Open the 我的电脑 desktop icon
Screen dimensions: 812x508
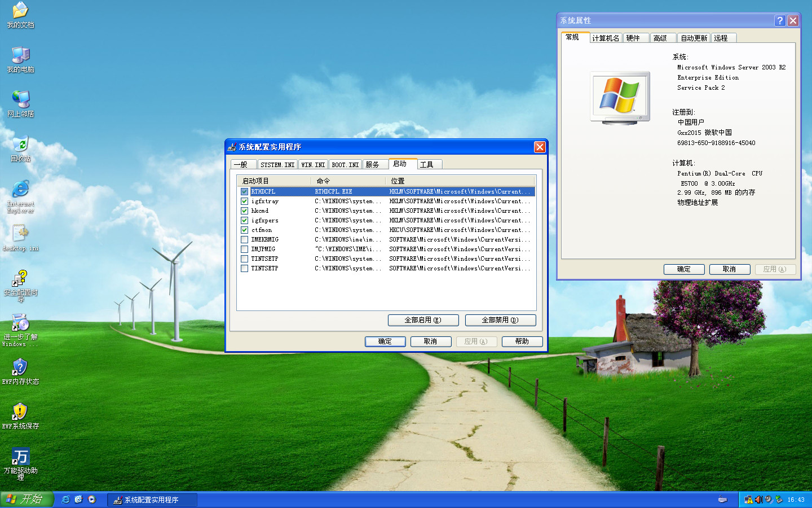point(20,59)
